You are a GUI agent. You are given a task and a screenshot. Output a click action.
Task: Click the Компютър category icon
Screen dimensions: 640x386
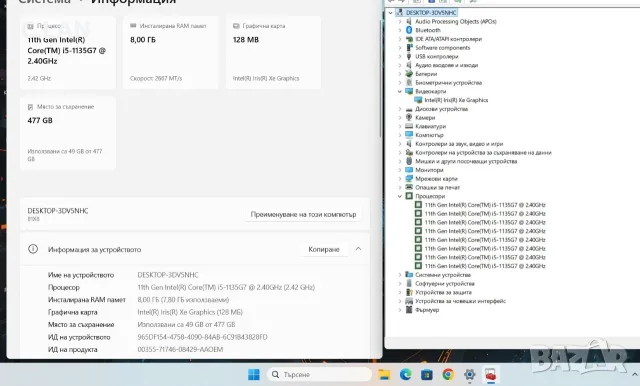[x=409, y=135]
